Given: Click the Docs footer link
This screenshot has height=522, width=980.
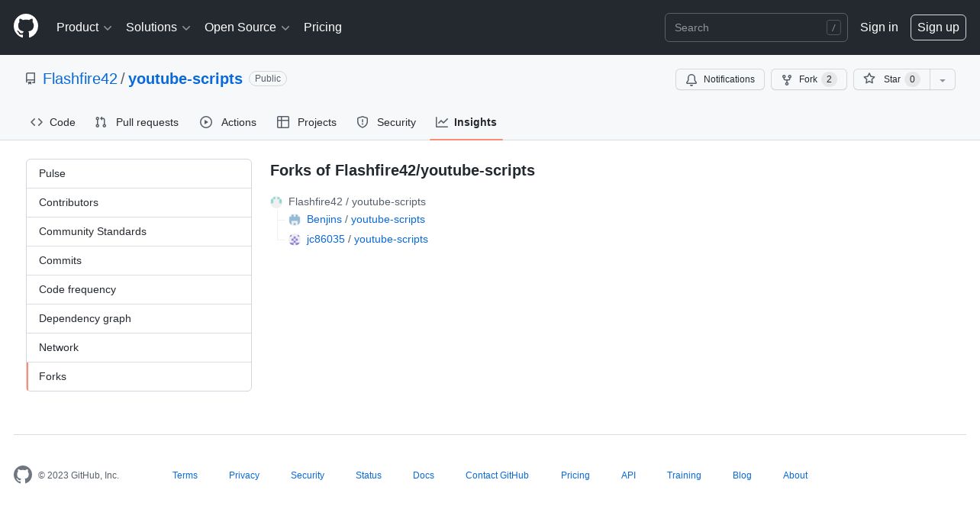Looking at the screenshot, I should click(x=424, y=475).
